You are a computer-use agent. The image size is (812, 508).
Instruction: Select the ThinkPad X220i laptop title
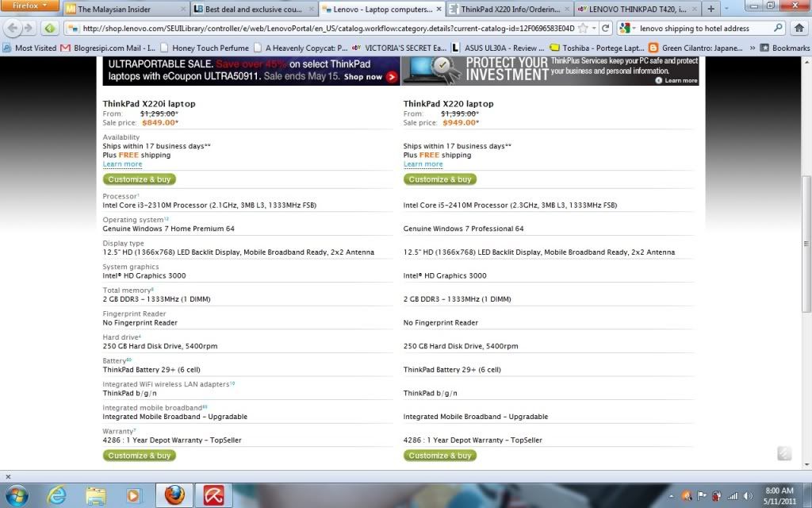pyautogui.click(x=149, y=104)
